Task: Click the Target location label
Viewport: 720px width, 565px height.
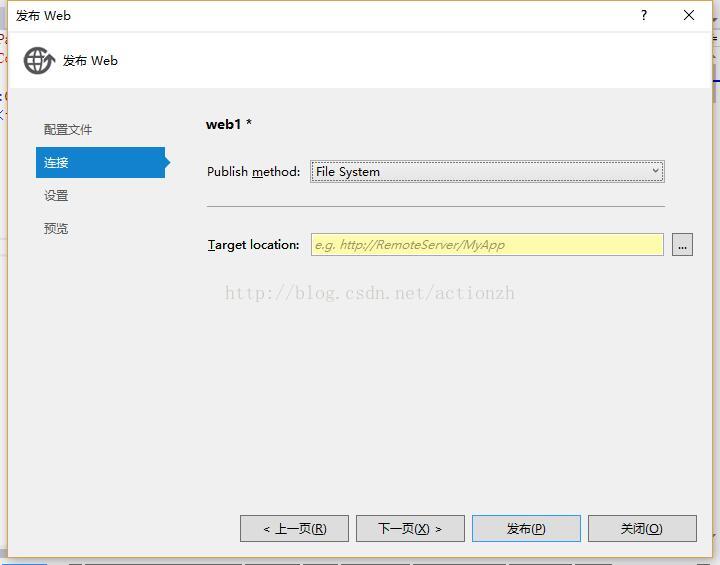Action: point(253,245)
